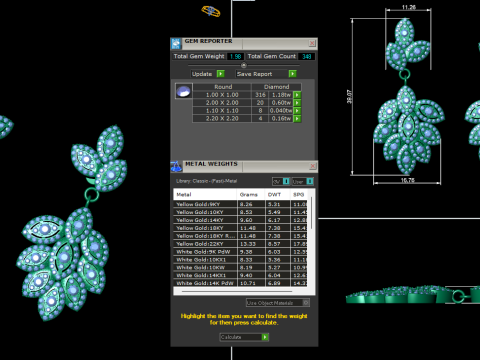Click the 11.26 width dimension label

[x=409, y=7]
